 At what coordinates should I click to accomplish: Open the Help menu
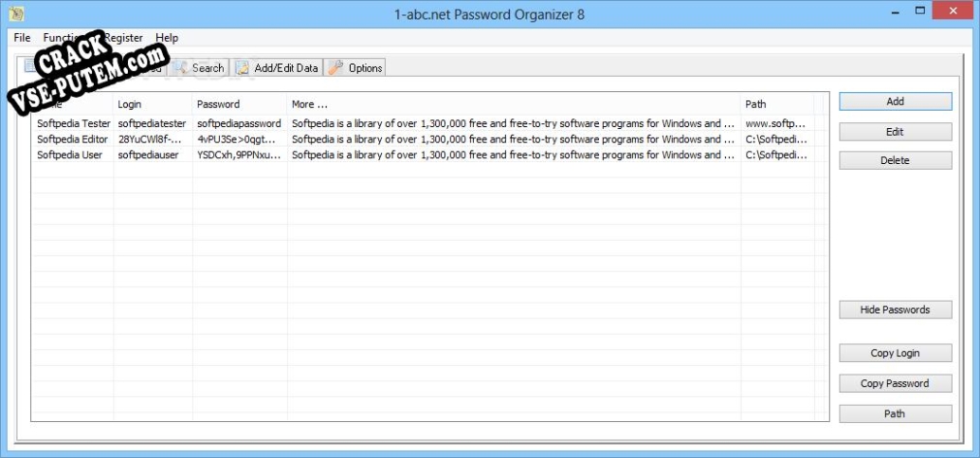[x=167, y=38]
